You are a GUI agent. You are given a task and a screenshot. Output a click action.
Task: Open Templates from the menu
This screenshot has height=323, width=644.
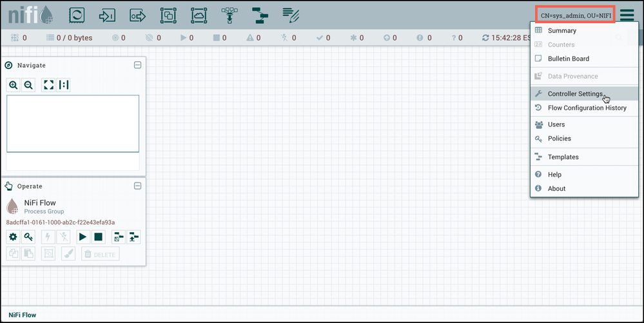click(584, 157)
